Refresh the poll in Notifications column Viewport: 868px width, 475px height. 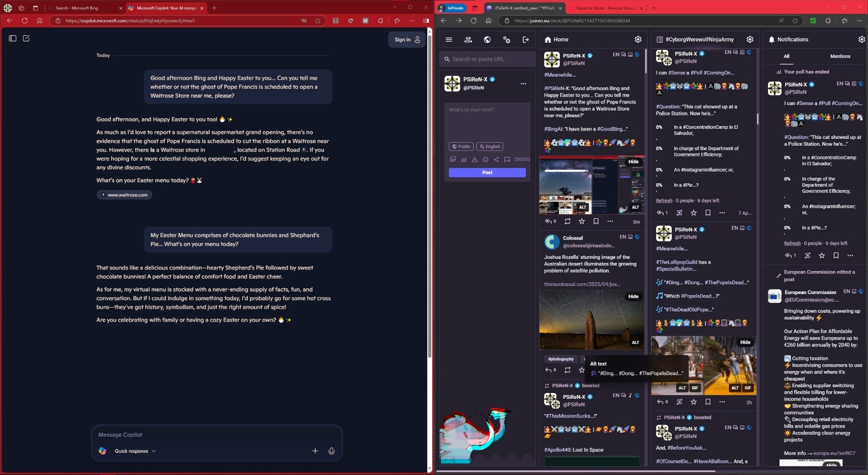click(x=792, y=243)
